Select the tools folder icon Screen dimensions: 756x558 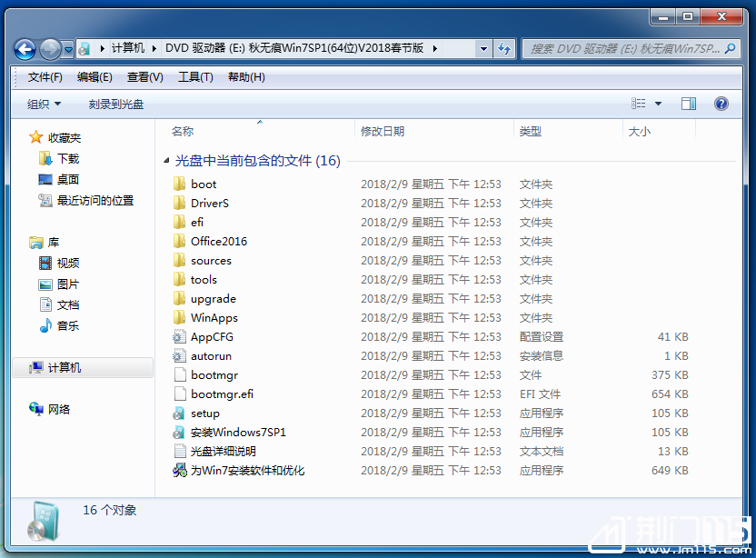[x=179, y=279]
